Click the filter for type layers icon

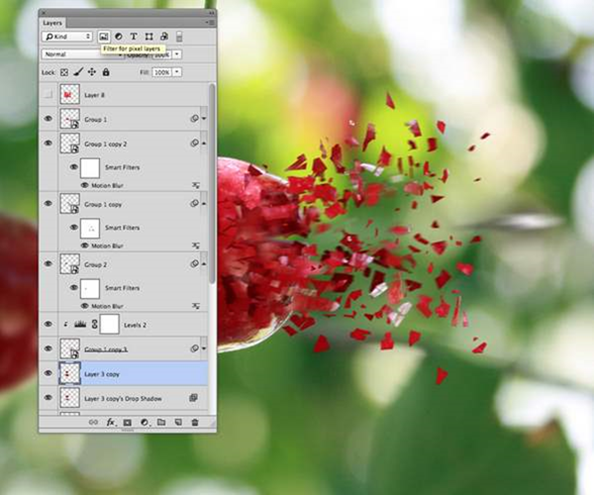[x=133, y=36]
